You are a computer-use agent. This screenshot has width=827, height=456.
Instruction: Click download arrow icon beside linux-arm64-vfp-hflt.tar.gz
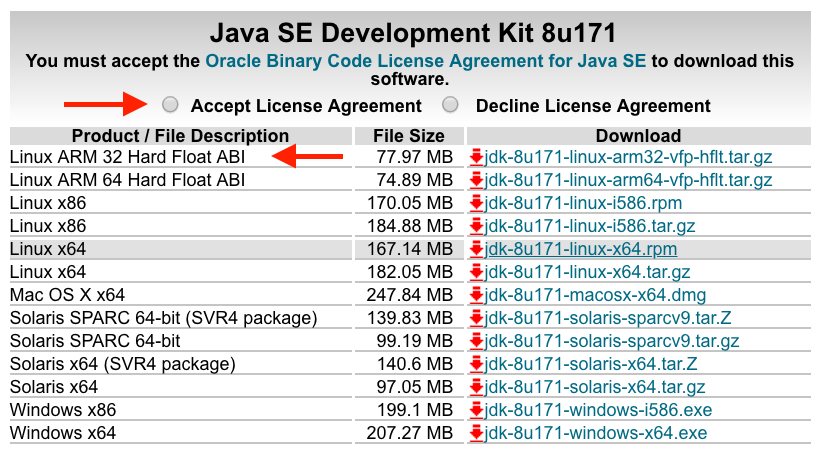coord(476,181)
